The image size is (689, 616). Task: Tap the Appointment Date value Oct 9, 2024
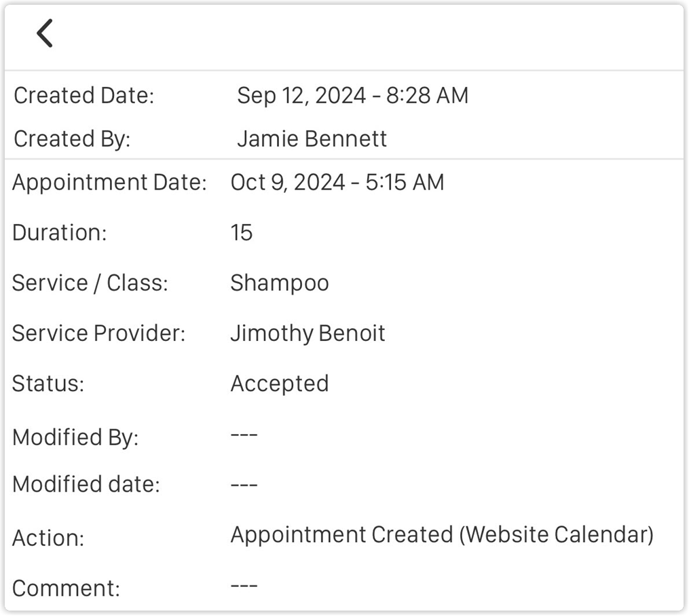(x=337, y=182)
